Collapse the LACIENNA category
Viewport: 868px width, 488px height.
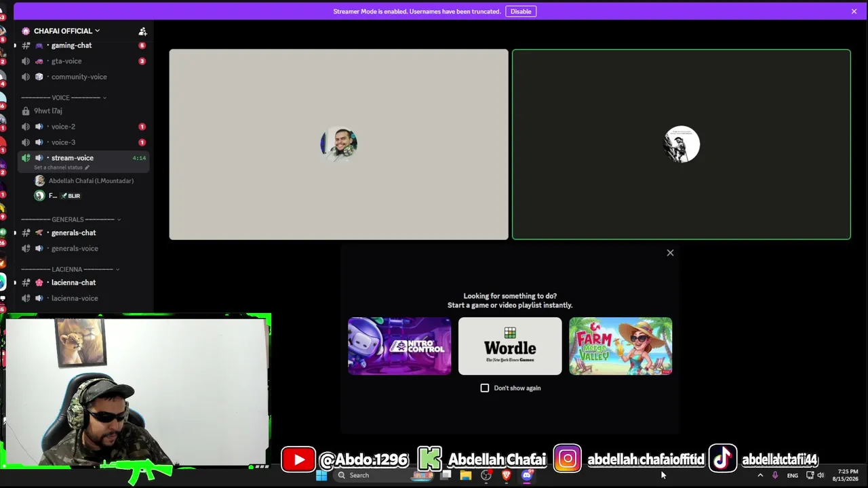[x=70, y=269]
